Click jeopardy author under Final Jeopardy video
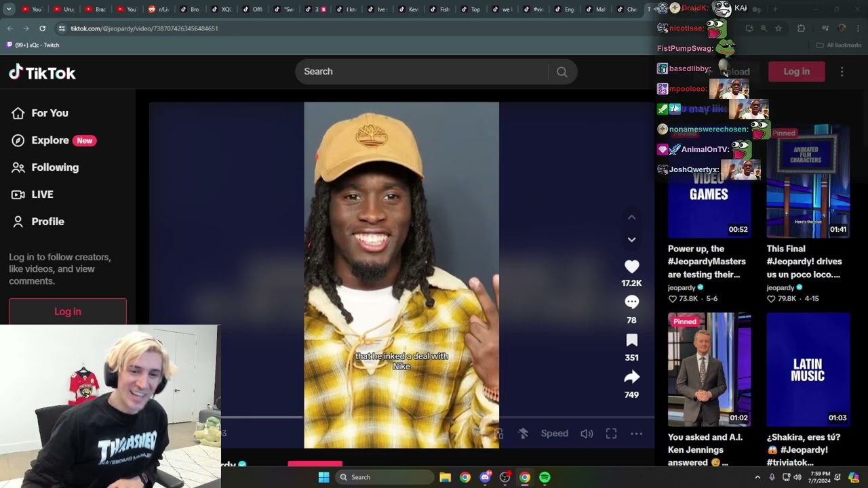The image size is (868, 488). click(x=785, y=287)
